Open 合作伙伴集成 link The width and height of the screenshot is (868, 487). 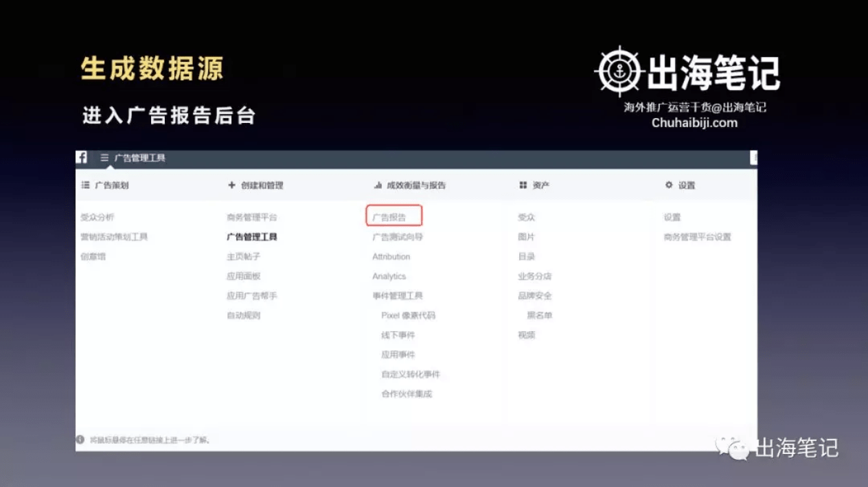pyautogui.click(x=407, y=394)
